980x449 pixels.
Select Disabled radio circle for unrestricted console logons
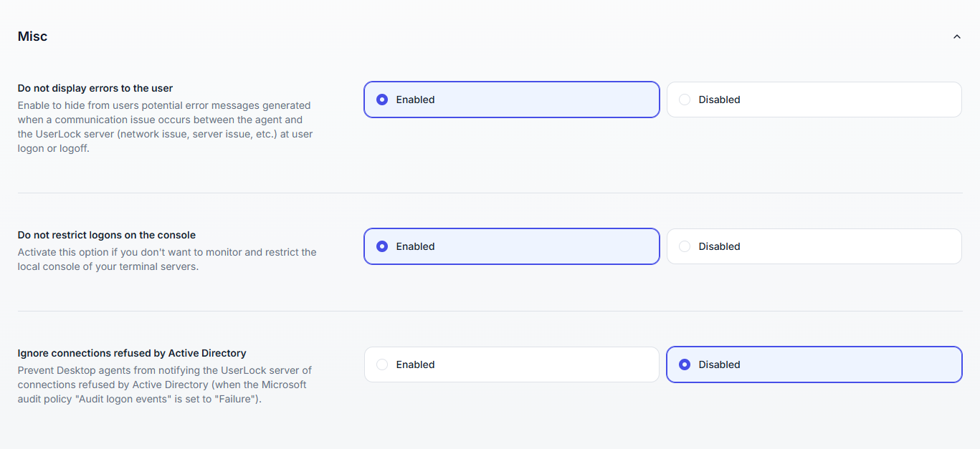(685, 246)
